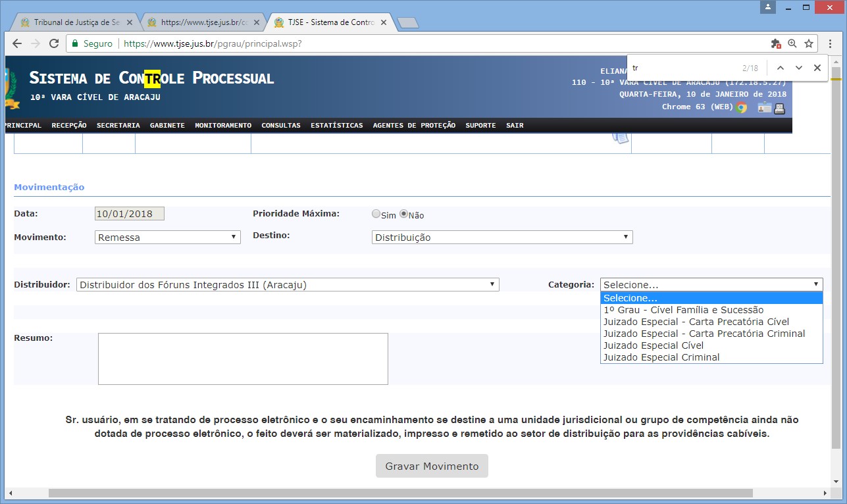Jump to next find result
Screen dimensions: 847x504
click(x=799, y=68)
